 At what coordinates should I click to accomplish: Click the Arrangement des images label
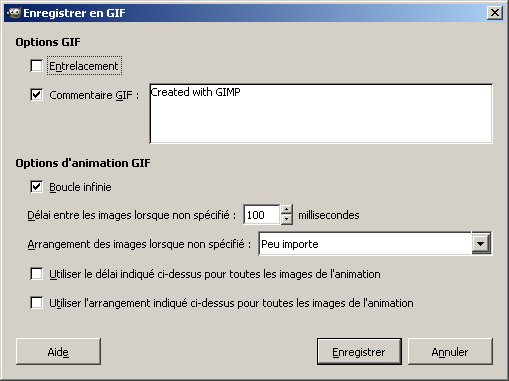pos(139,244)
